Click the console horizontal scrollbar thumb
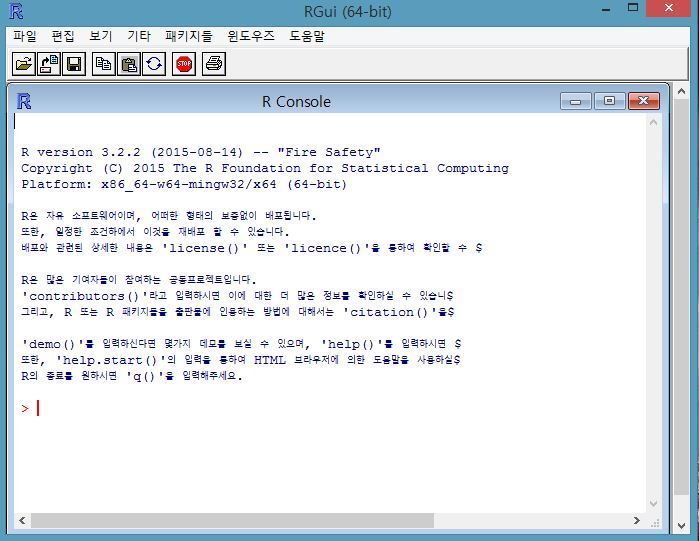This screenshot has height=541, width=699. pyautogui.click(x=232, y=521)
